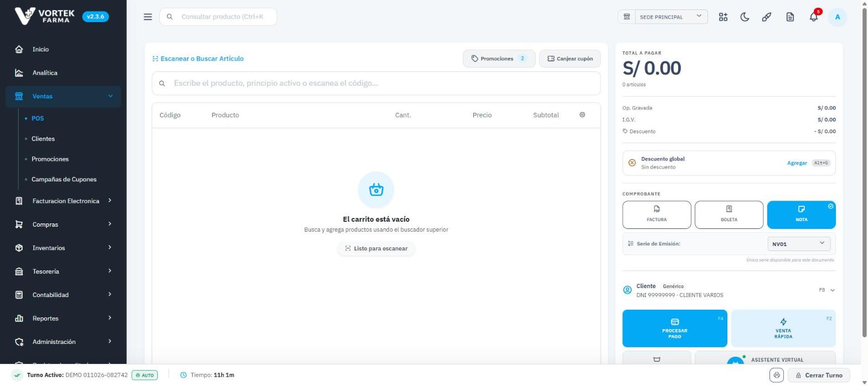The width and height of the screenshot is (868, 386).
Task: Open the cart table column settings gear
Action: coord(582,115)
